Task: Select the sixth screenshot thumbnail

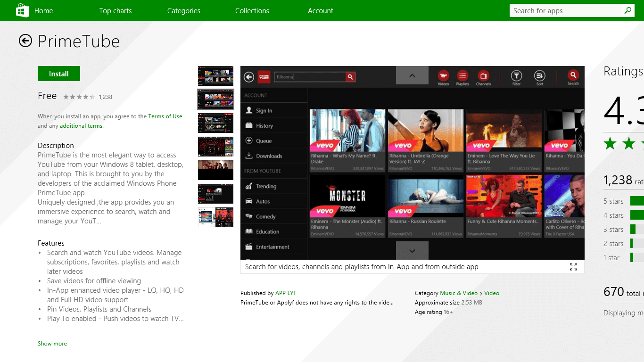Action: click(215, 194)
